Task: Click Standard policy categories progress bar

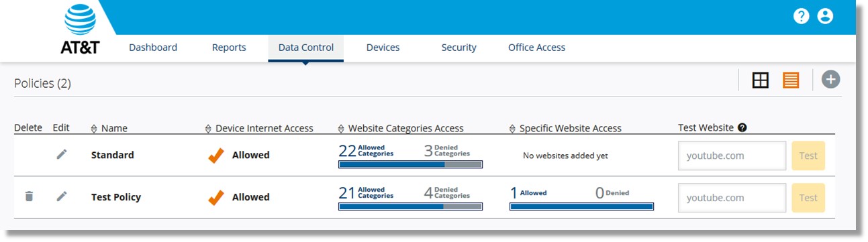Action: pyautogui.click(x=410, y=164)
